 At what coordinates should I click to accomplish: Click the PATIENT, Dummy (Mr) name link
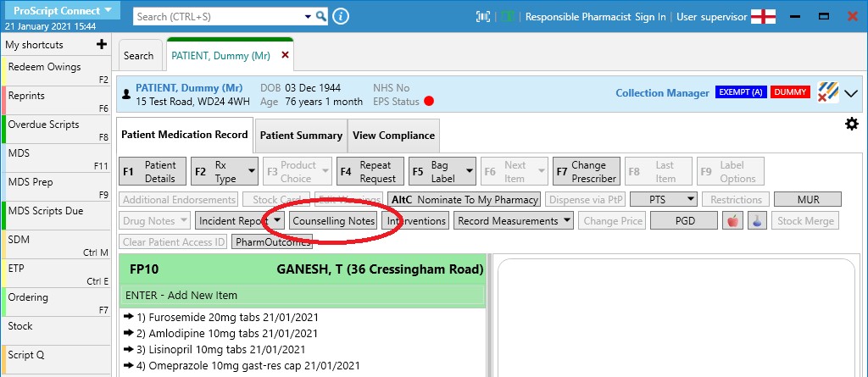[189, 88]
